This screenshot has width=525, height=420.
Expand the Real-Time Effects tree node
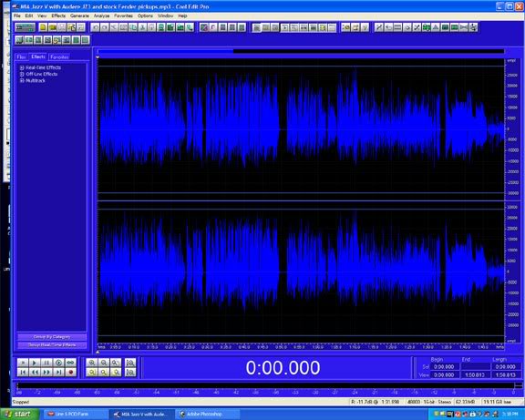coord(22,67)
